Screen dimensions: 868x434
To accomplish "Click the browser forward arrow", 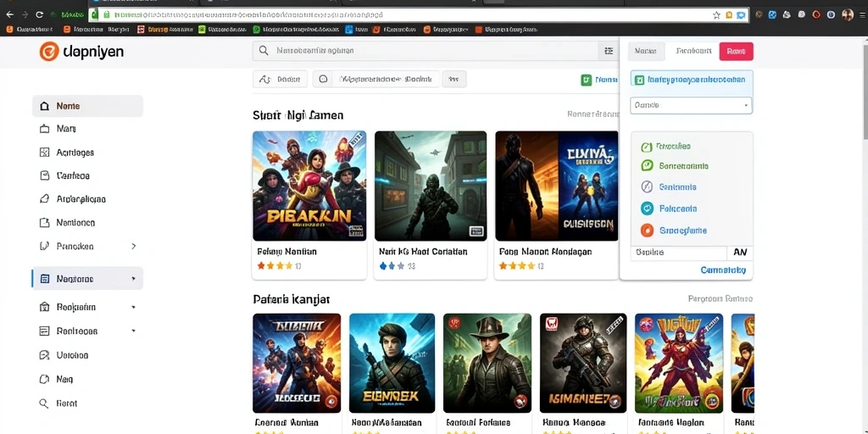I will coord(25,15).
